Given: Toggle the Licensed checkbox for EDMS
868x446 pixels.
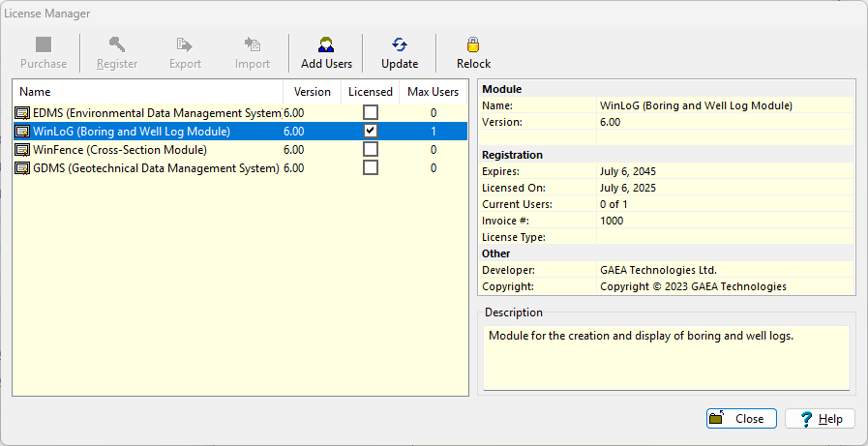Looking at the screenshot, I should click(371, 113).
